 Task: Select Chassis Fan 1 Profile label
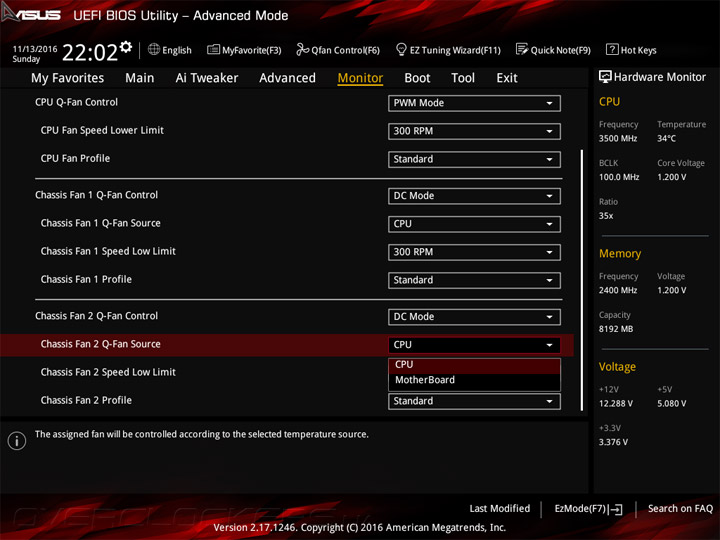[86, 280]
